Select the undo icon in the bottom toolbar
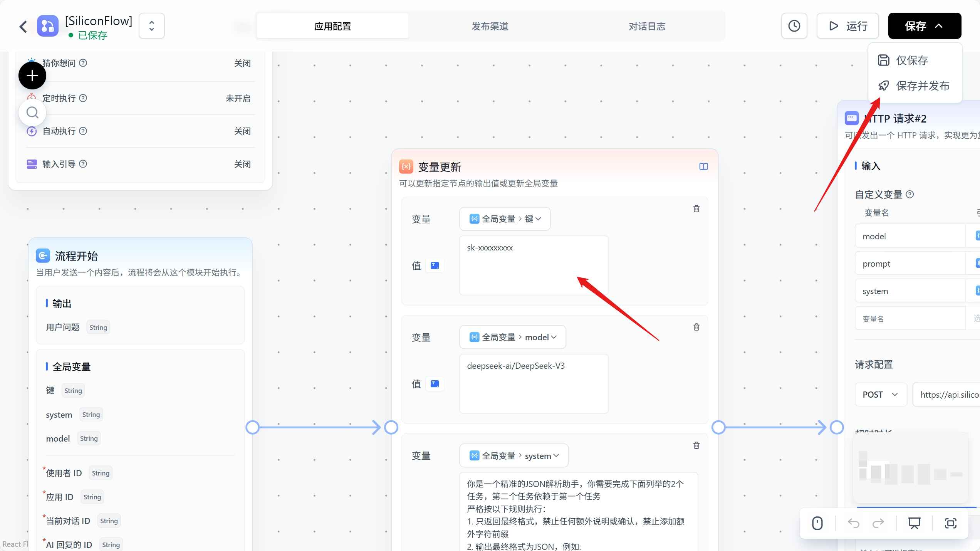This screenshot has width=980, height=551. [854, 523]
